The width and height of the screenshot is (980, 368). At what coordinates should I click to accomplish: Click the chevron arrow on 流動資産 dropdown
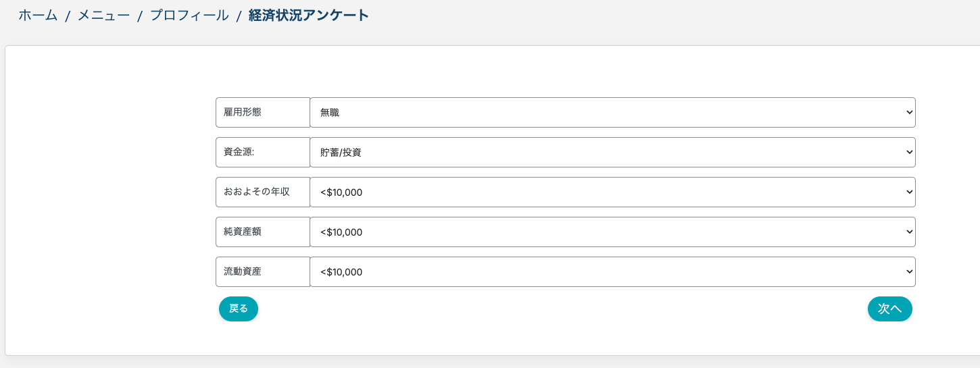[908, 272]
